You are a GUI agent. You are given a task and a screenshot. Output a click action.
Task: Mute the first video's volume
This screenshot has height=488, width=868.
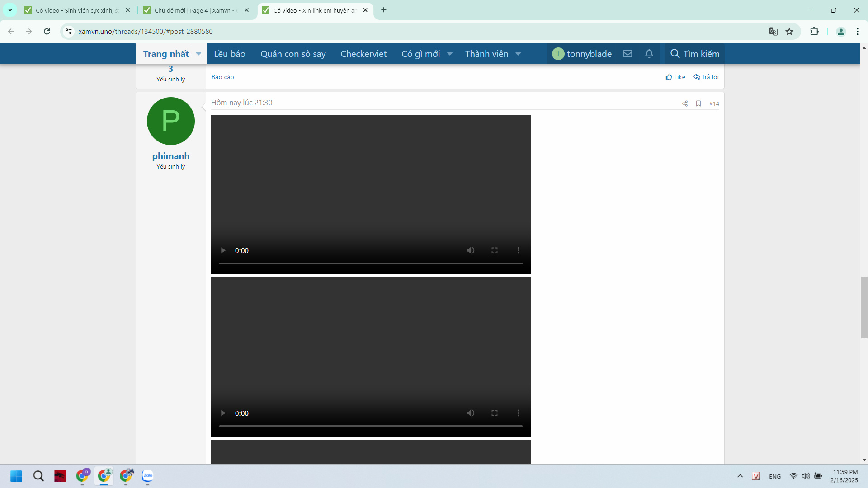471,250
